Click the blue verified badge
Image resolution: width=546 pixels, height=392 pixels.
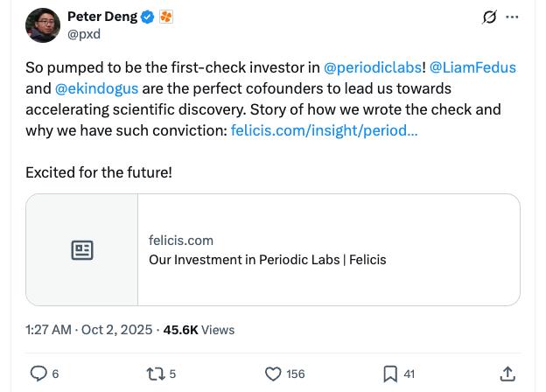click(x=149, y=17)
